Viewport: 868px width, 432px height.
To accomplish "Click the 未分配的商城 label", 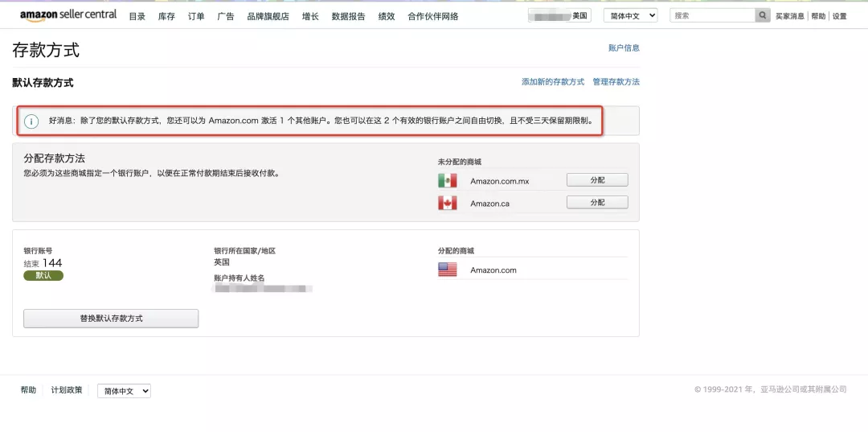I will click(460, 163).
